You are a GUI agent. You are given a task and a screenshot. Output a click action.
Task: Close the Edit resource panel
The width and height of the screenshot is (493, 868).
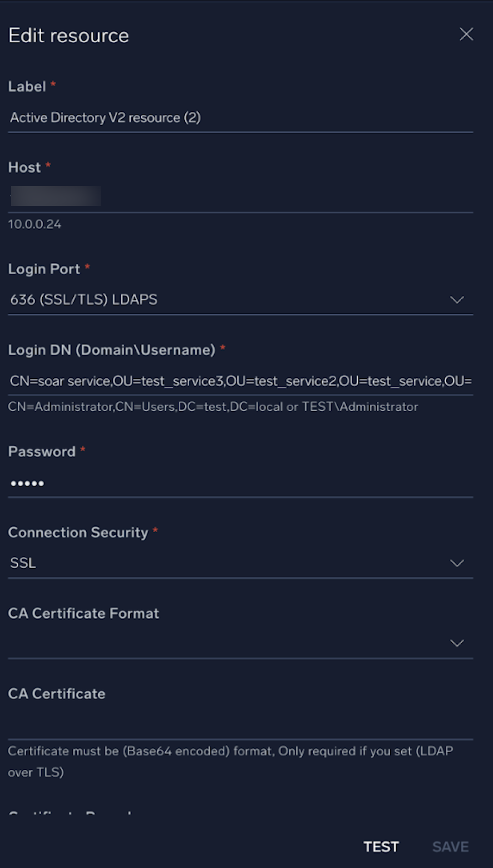(x=466, y=34)
